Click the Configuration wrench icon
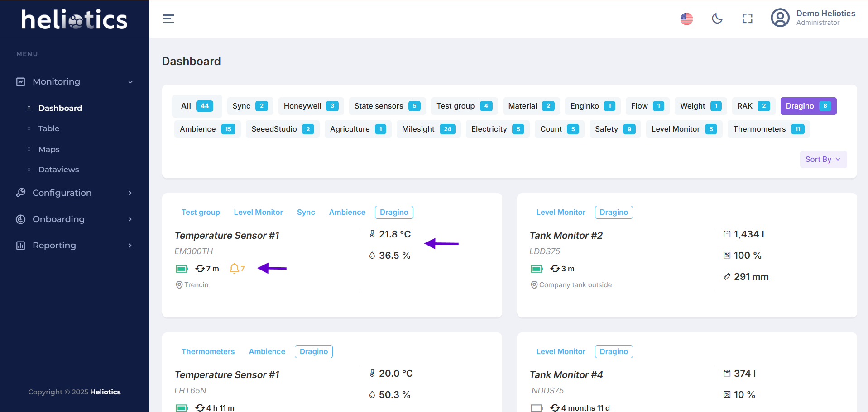 21,193
